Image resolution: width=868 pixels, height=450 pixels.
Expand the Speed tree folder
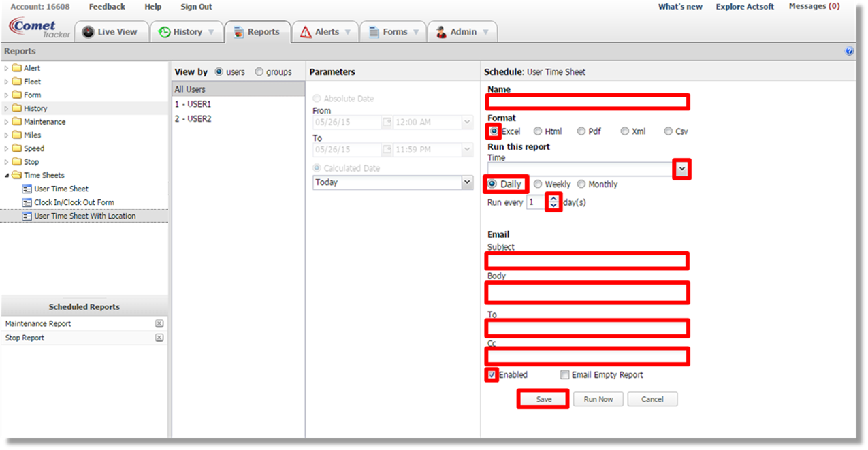click(x=7, y=148)
